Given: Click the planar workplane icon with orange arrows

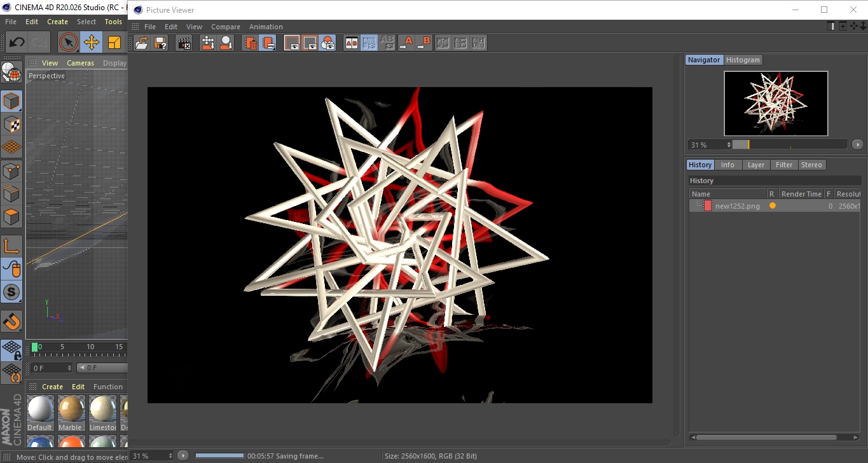Looking at the screenshot, I should click(11, 373).
